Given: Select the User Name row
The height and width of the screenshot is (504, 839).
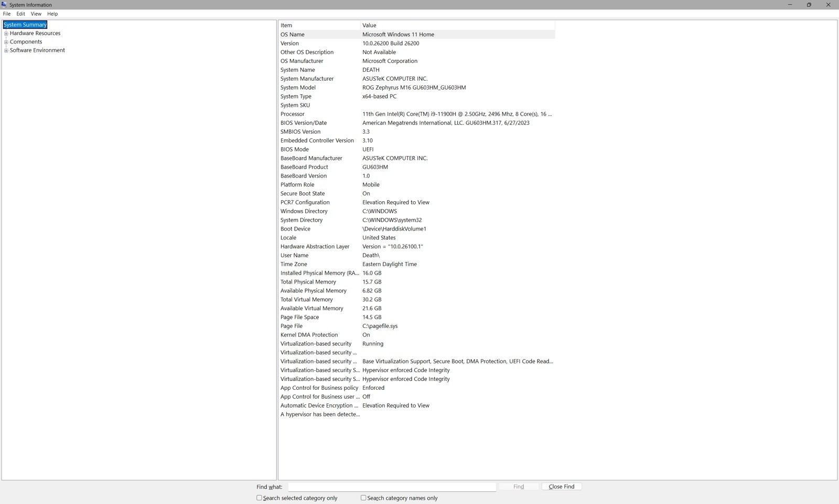Looking at the screenshot, I should coord(416,256).
